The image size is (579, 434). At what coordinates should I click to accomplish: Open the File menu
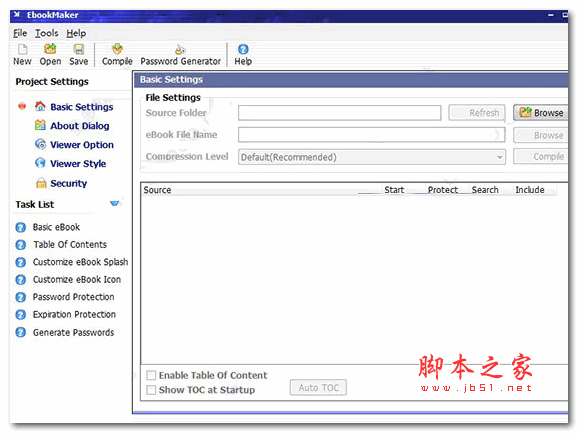click(20, 33)
